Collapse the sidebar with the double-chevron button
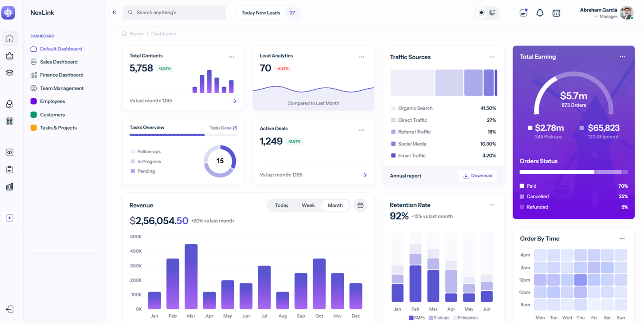The image size is (644, 323). 114,12
